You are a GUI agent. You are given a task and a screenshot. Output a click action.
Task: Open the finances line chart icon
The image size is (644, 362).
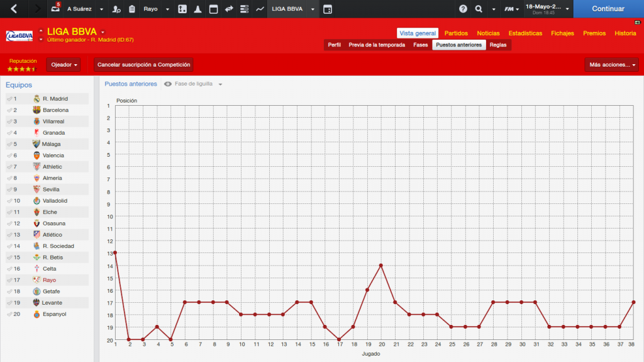[x=260, y=9]
